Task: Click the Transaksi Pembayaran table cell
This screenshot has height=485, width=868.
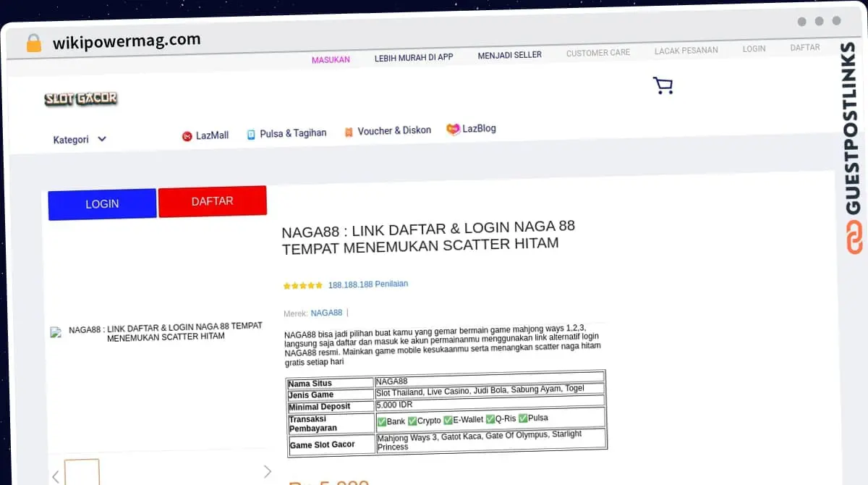Action: 331,423
